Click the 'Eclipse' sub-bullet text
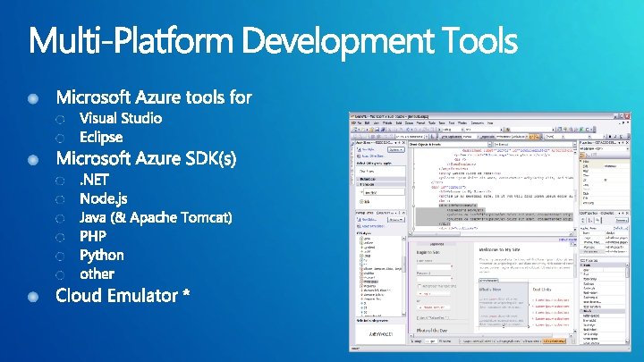This screenshot has height=362, width=644. [x=101, y=137]
